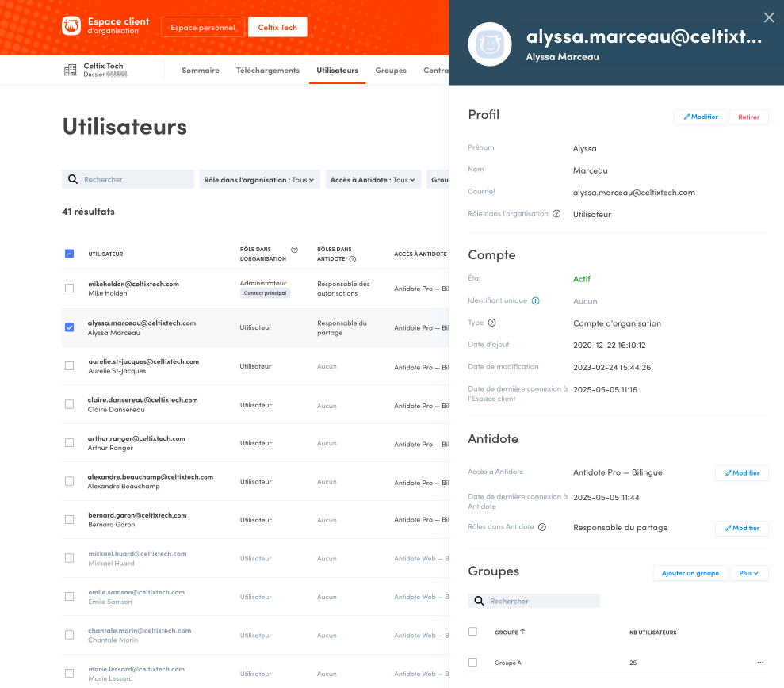Click help icon beside Rôle dans l'organisation field
784x688 pixels.
click(x=556, y=214)
